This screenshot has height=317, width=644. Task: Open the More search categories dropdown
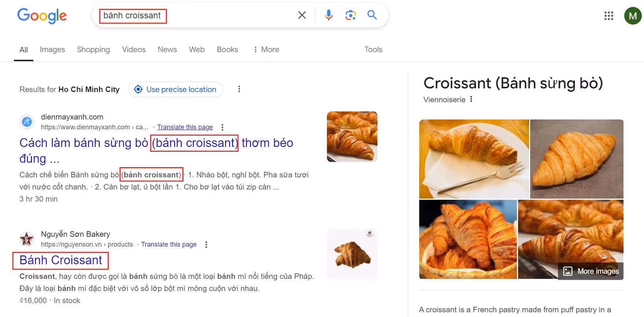tap(266, 49)
